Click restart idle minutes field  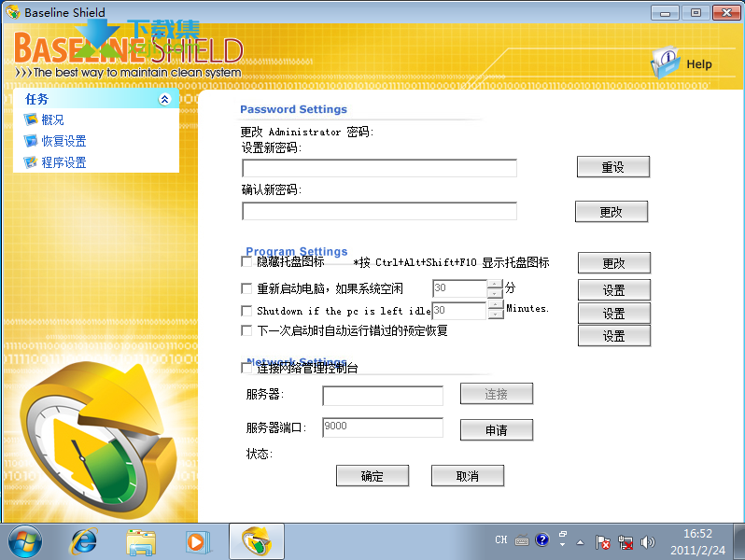pyautogui.click(x=460, y=288)
